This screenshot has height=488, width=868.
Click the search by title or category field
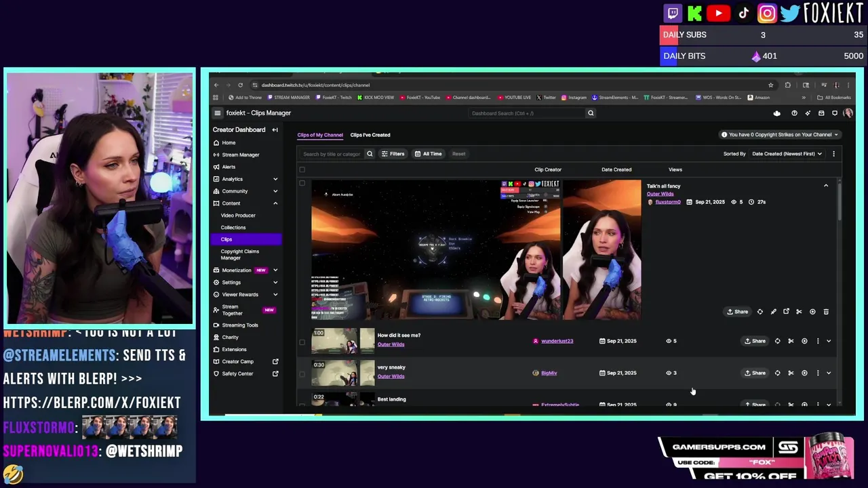(332, 154)
